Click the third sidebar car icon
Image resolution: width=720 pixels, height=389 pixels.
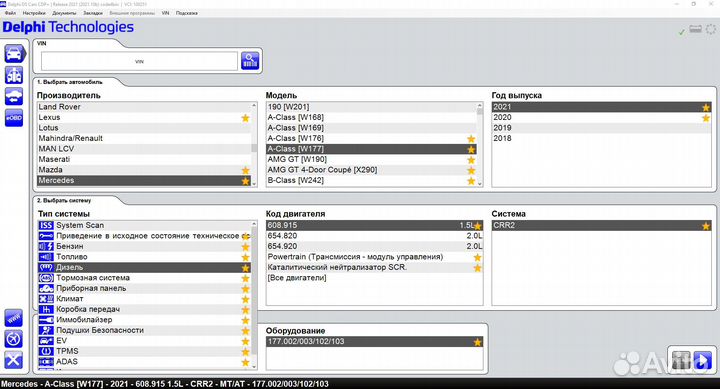point(14,96)
